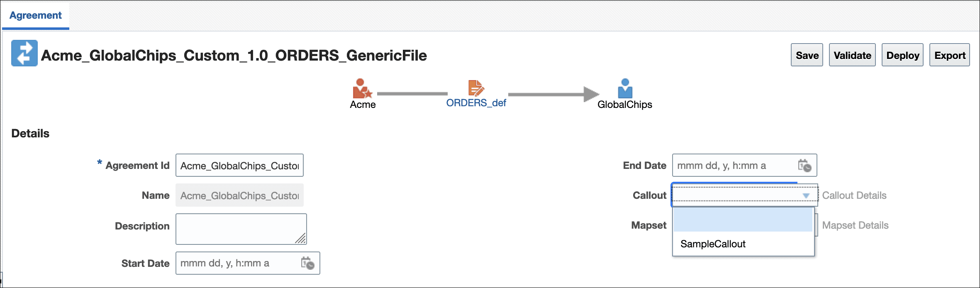
Task: Open the End Date calendar picker
Action: (x=804, y=166)
